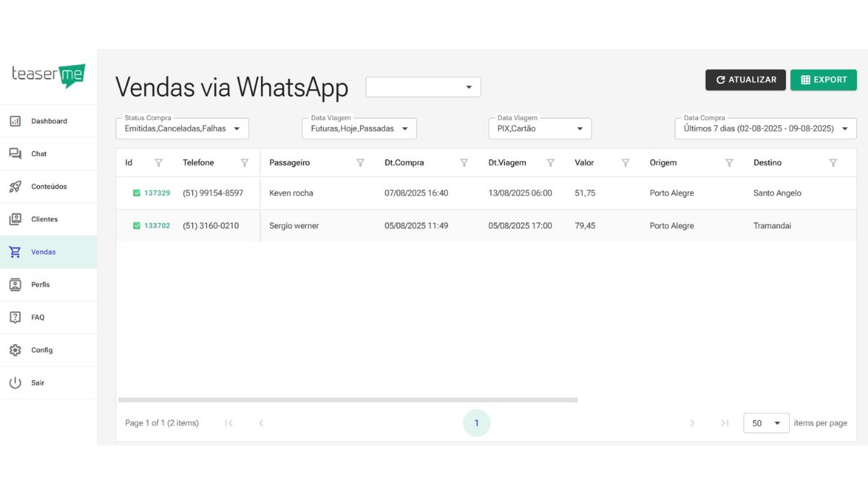Click Porto Alegre origin in Keven's row
This screenshot has height=488, width=868.
pos(672,193)
